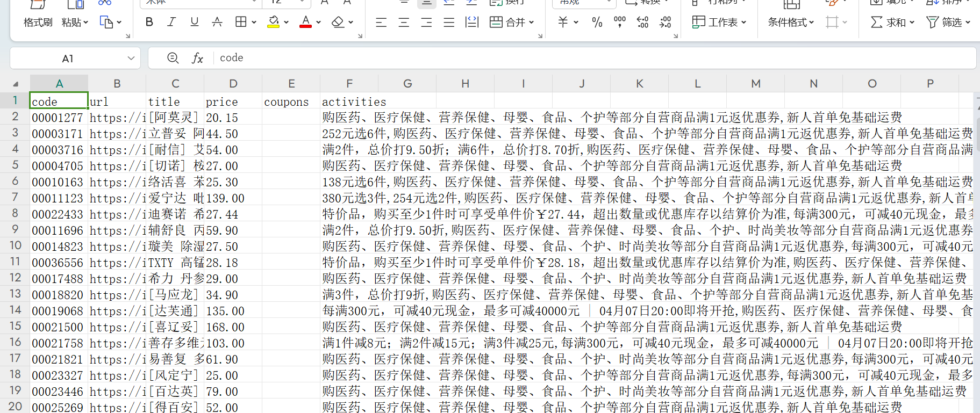Select row 15 header

point(15,326)
